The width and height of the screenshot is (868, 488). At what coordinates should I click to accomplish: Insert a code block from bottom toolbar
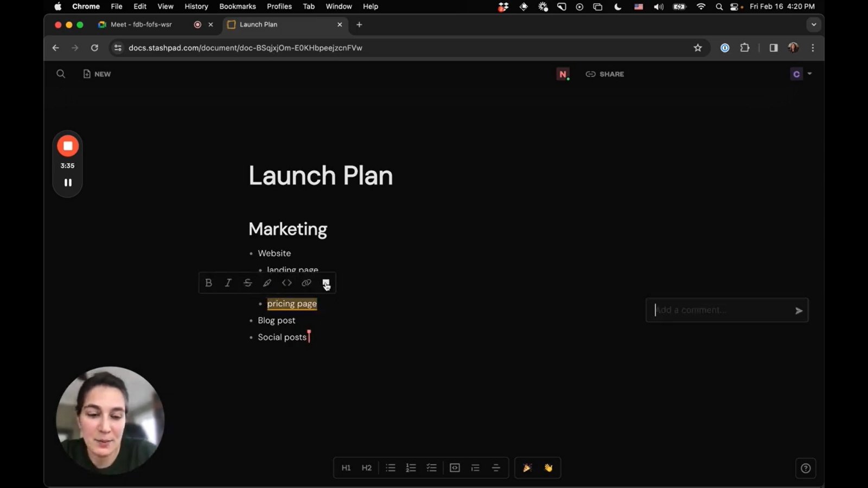point(455,468)
